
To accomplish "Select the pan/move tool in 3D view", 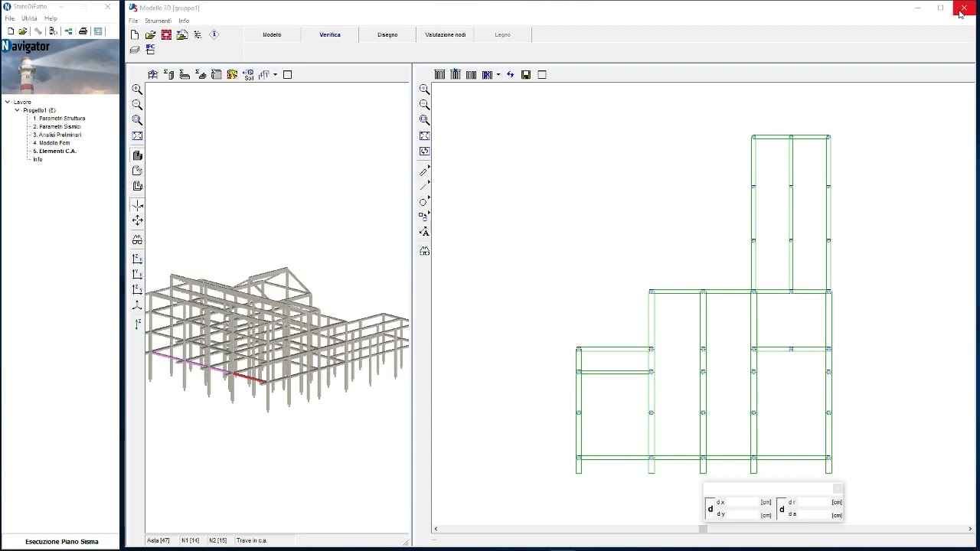I will coord(137,220).
